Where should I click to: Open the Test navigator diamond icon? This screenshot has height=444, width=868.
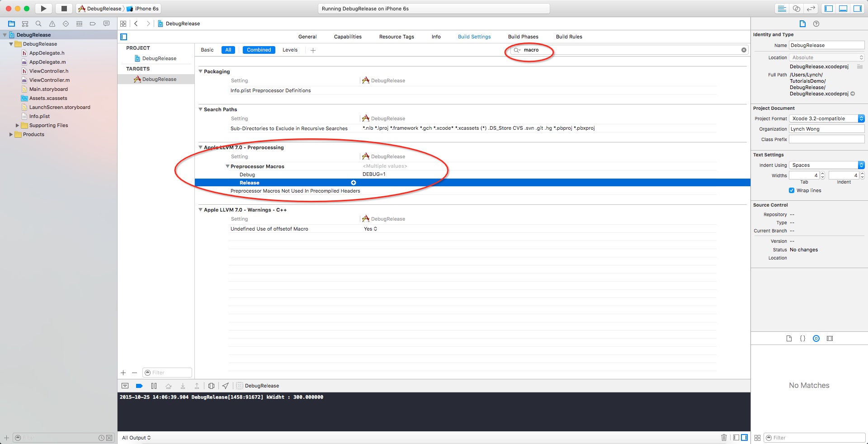(x=66, y=24)
